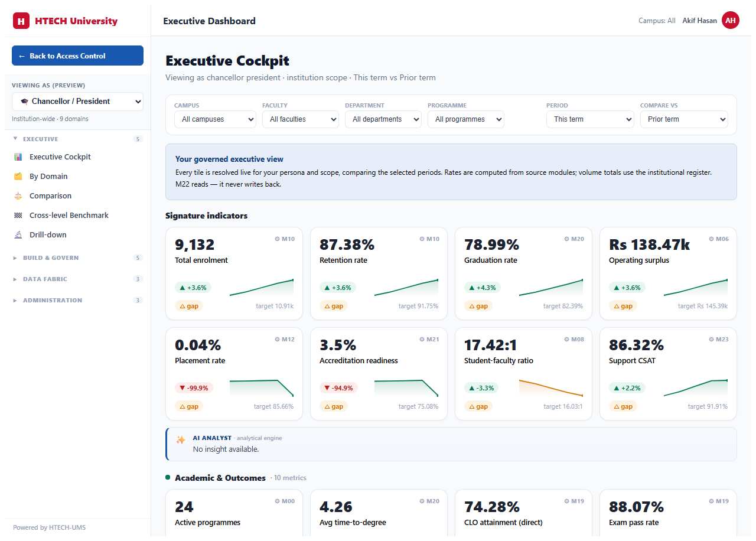The height and width of the screenshot is (541, 756).
Task: Click the M06 source badge on Operating surplus
Action: point(719,239)
